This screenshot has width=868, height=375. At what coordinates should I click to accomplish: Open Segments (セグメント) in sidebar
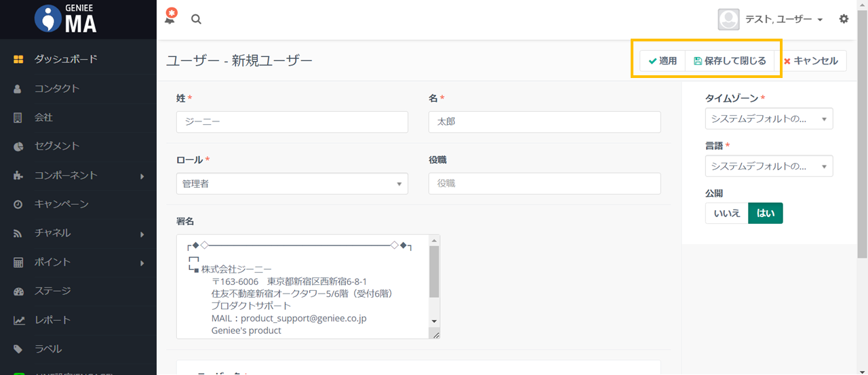[x=57, y=146]
